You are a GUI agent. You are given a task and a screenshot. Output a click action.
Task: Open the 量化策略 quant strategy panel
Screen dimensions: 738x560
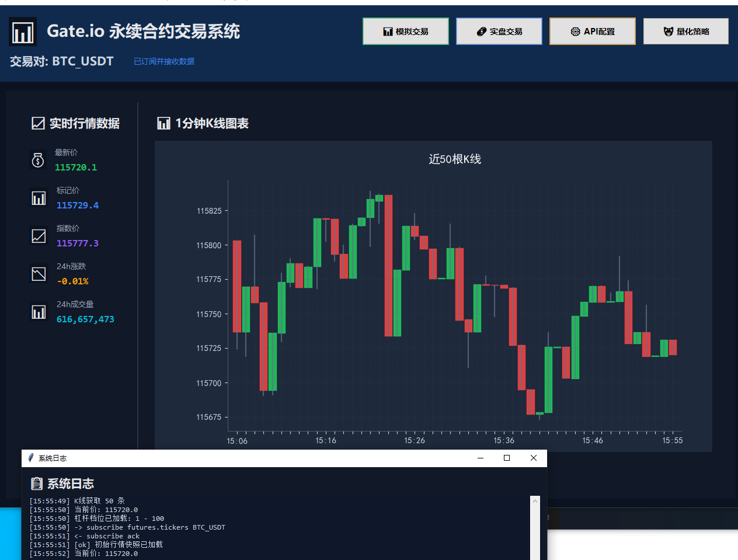click(685, 32)
